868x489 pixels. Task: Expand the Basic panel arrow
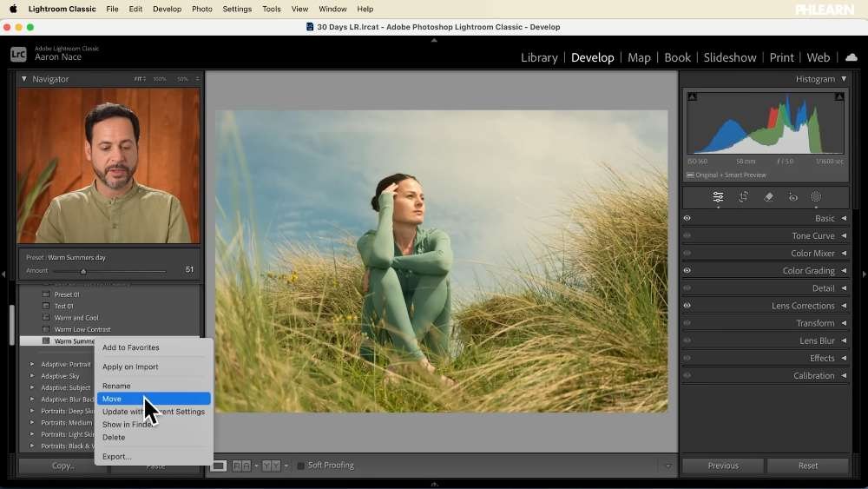pos(844,218)
